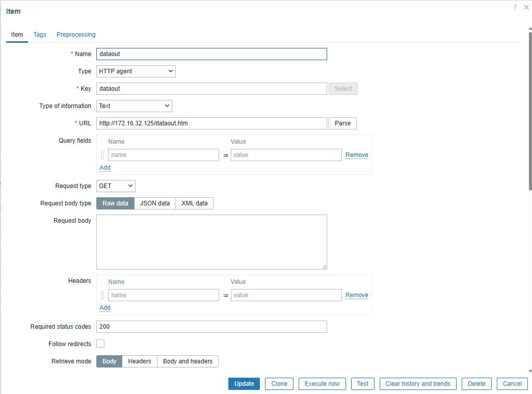This screenshot has width=532, height=394.
Task: Click inside the Request body textarea
Action: click(211, 242)
